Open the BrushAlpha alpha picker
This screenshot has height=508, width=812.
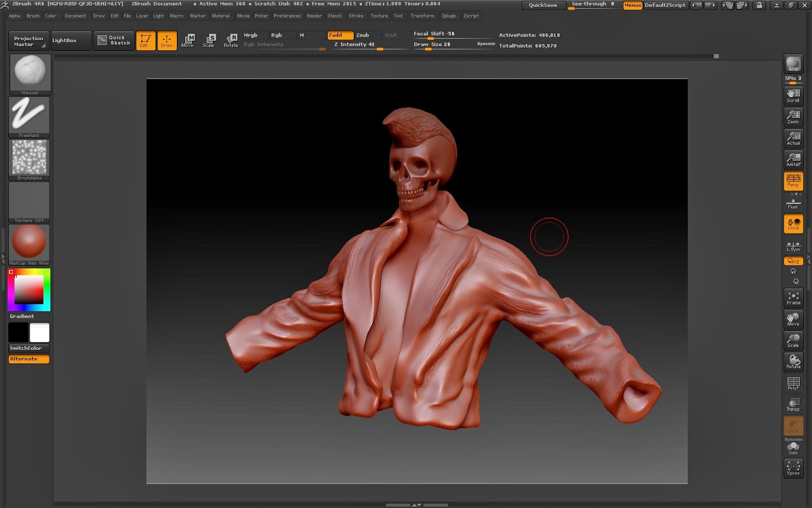point(29,160)
